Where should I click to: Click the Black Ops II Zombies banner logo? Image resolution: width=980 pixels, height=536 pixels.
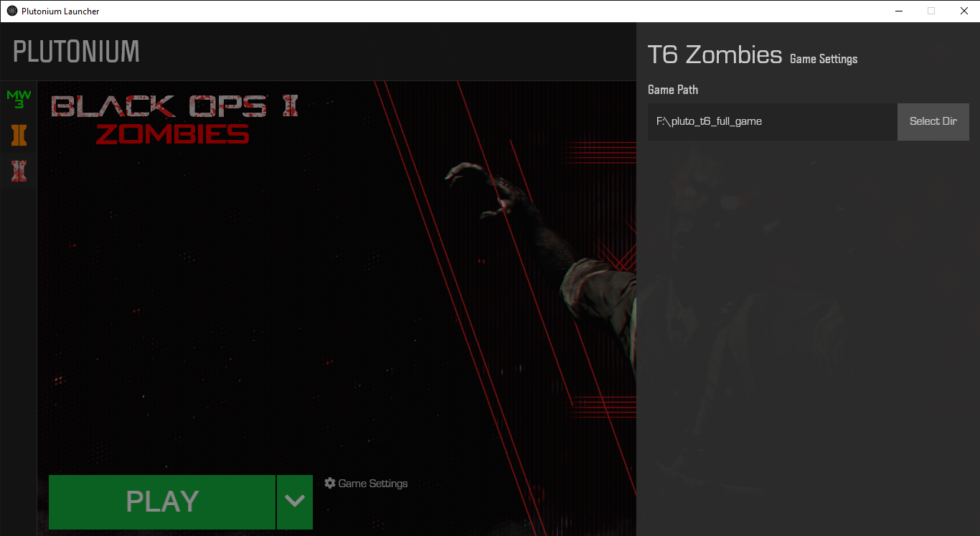point(174,119)
